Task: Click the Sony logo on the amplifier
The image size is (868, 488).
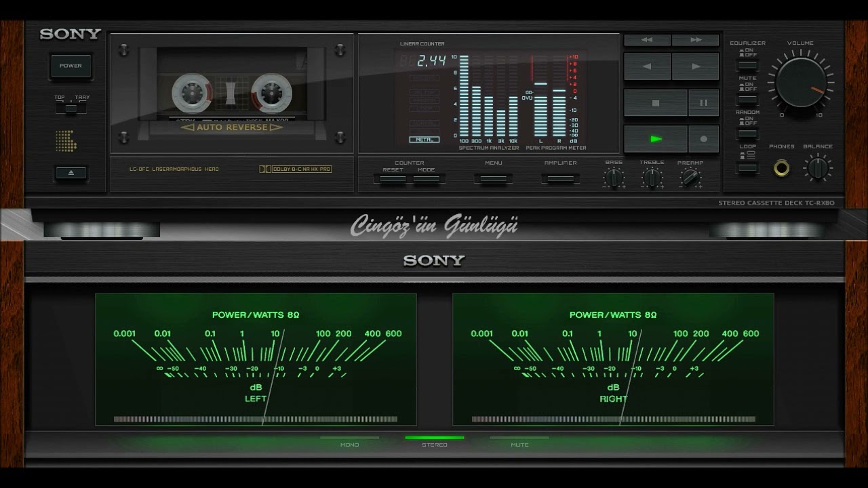Action: [434, 260]
